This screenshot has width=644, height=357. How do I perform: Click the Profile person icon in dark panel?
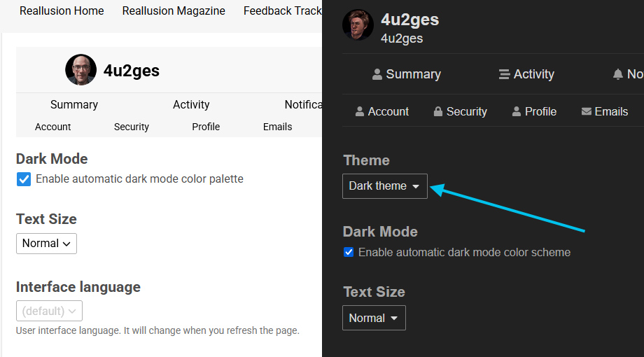pyautogui.click(x=517, y=111)
